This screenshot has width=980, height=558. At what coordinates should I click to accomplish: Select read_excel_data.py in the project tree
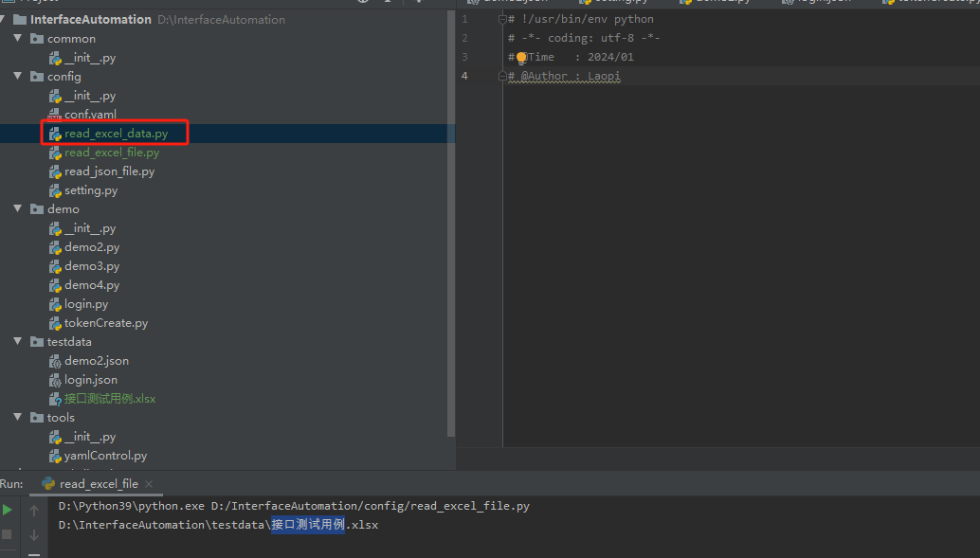tap(114, 133)
